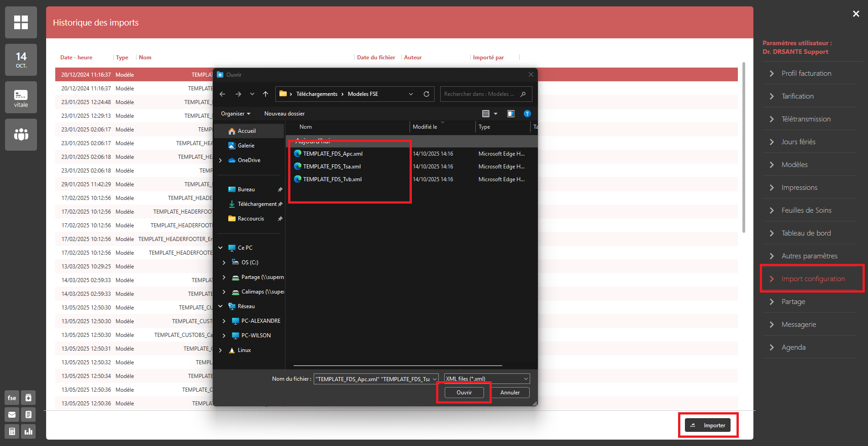Image resolution: width=868 pixels, height=446 pixels.
Task: Open the bar chart statistics icon
Action: 28,431
